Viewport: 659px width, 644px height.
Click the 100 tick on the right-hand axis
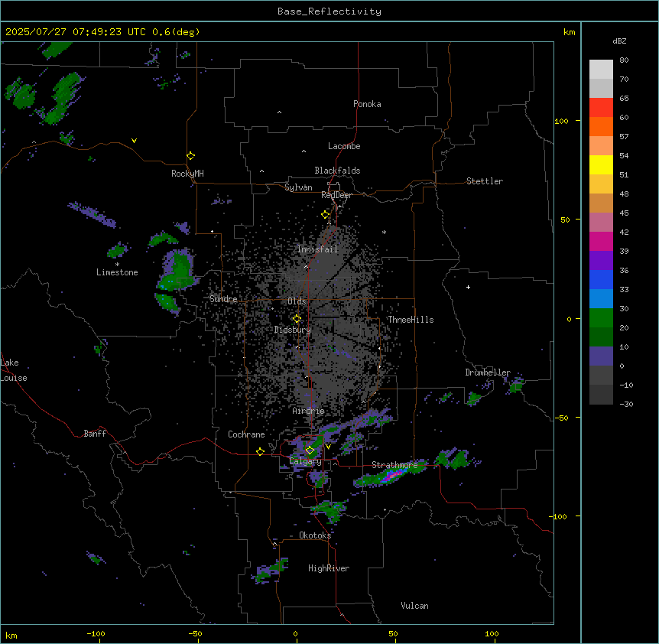pos(561,121)
